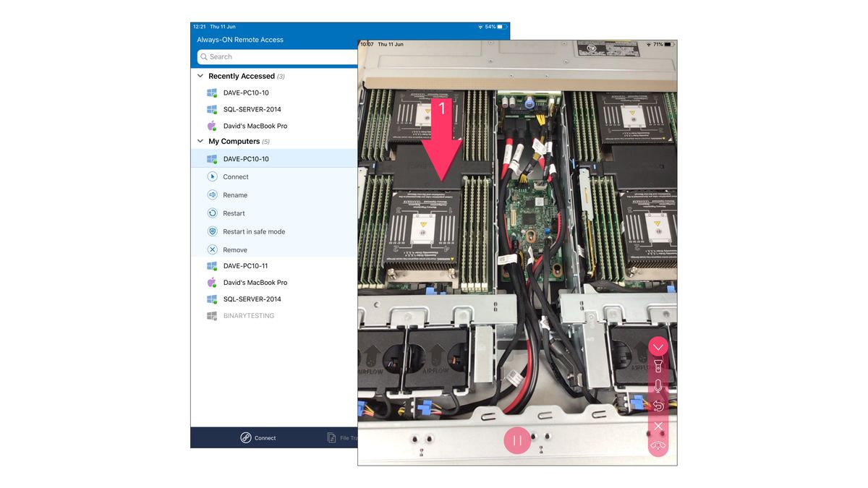Click the Restart icon in the actions list
This screenshot has width=868, height=488.
212,213
